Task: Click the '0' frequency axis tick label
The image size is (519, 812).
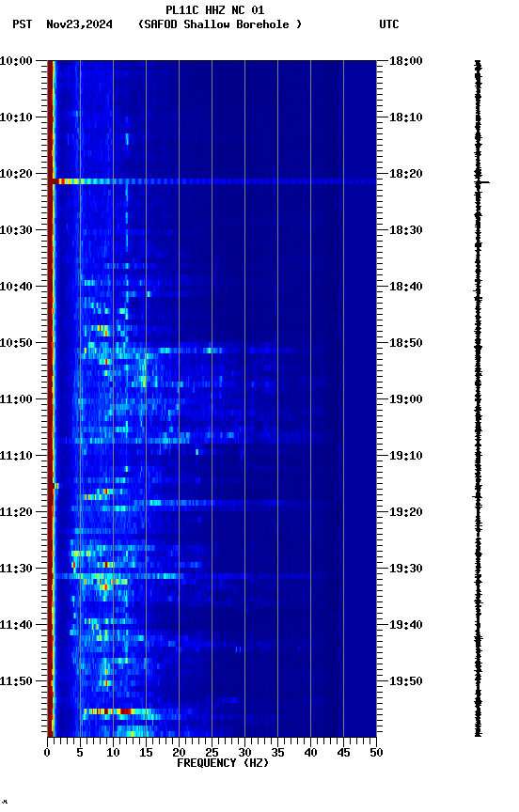Action: tap(47, 753)
